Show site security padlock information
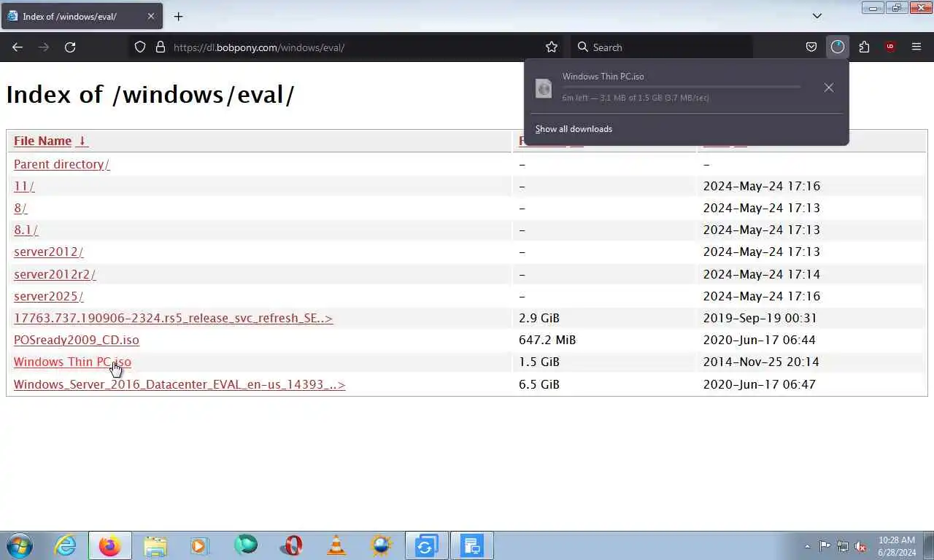This screenshot has width=934, height=560. 161,47
